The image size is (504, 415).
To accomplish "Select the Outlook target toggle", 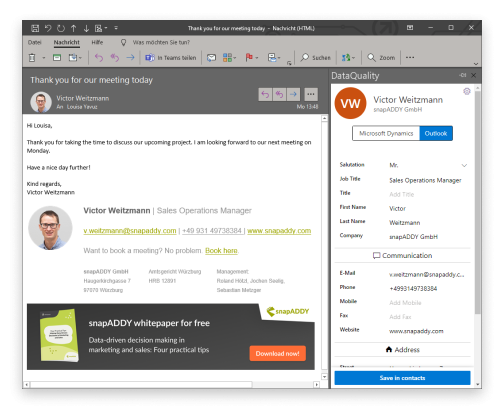I will tap(436, 133).
